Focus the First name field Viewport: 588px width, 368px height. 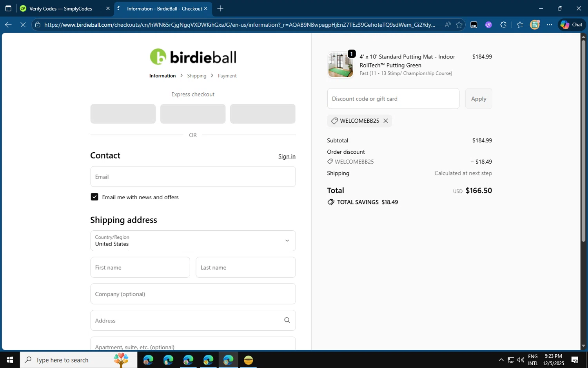[140, 267]
